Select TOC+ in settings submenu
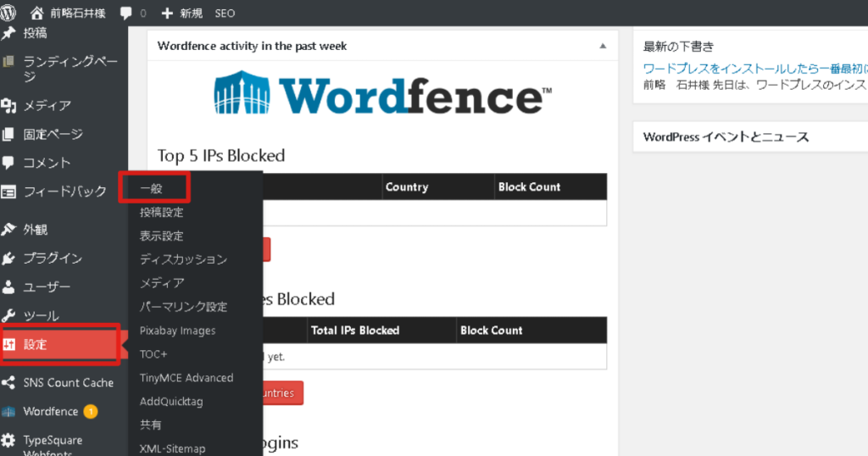Screen dimensions: 868x456 [x=153, y=354]
